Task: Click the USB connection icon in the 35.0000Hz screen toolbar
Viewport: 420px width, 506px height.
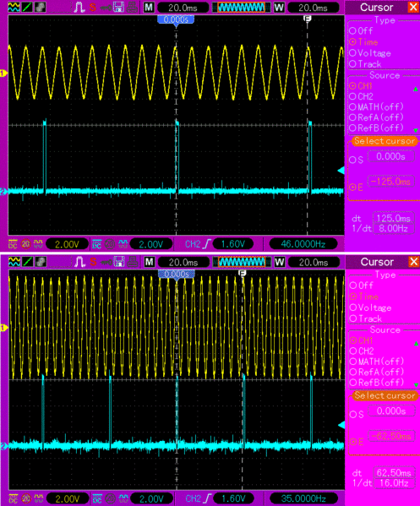Action: pyautogui.click(x=106, y=262)
